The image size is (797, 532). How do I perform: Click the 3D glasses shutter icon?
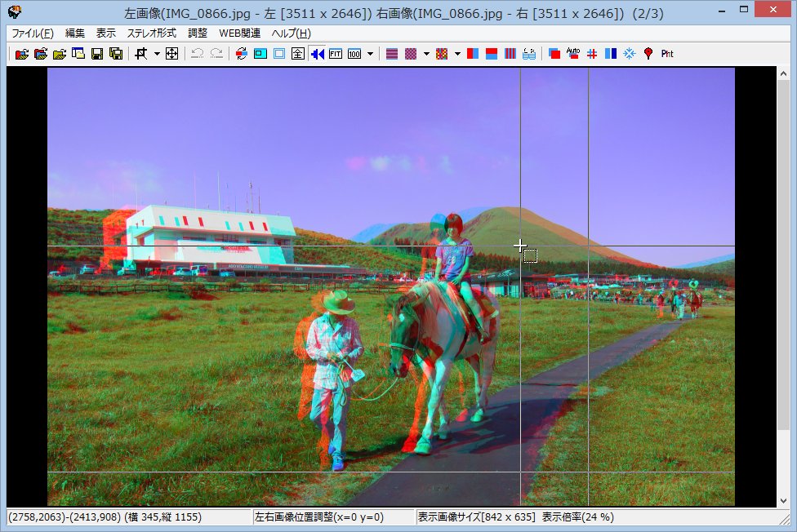point(529,54)
